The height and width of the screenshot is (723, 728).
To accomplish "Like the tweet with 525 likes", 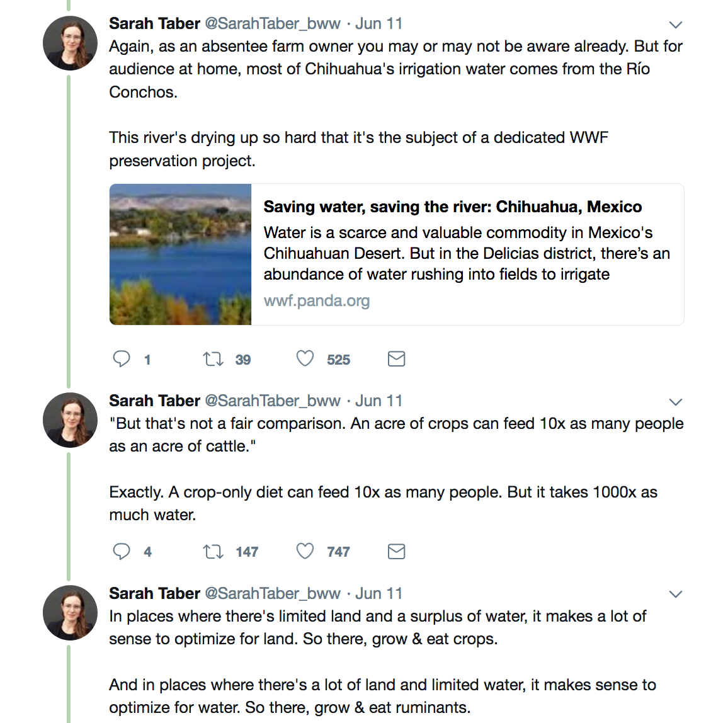I will point(305,359).
